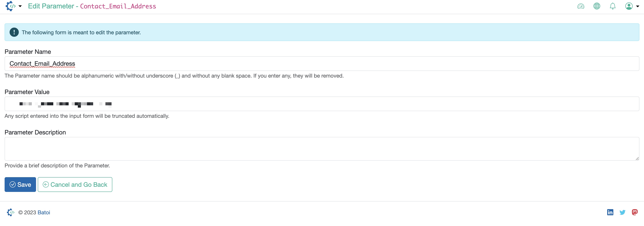The width and height of the screenshot is (644, 226).
Task: Click the alphanumeric Parameter name help text
Action: pos(174,76)
